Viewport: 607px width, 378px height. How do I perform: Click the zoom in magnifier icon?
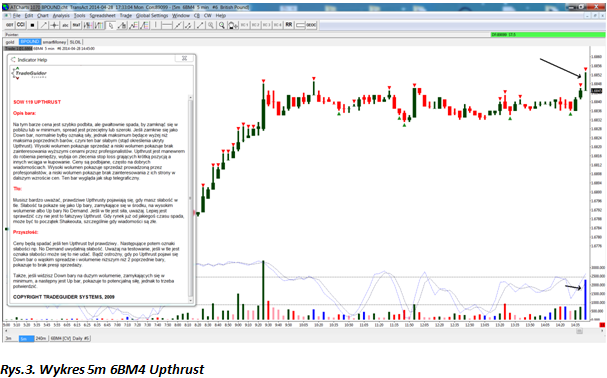[x=211, y=25]
